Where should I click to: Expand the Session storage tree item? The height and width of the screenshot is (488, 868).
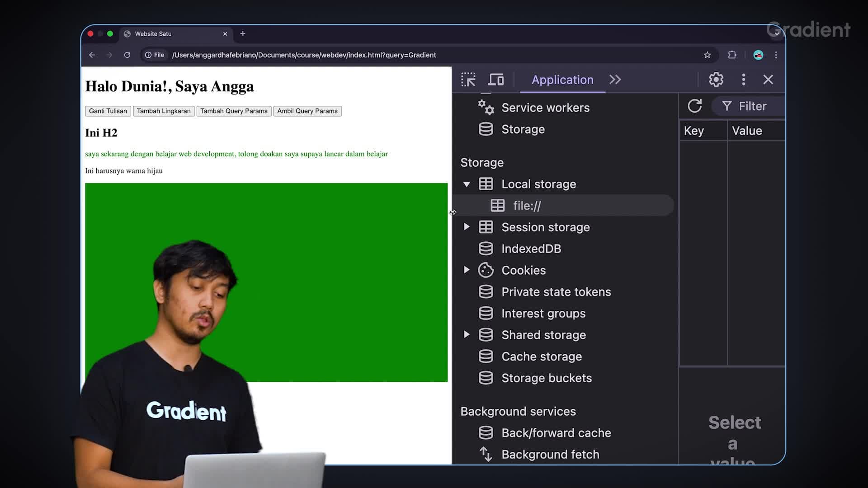pos(467,226)
